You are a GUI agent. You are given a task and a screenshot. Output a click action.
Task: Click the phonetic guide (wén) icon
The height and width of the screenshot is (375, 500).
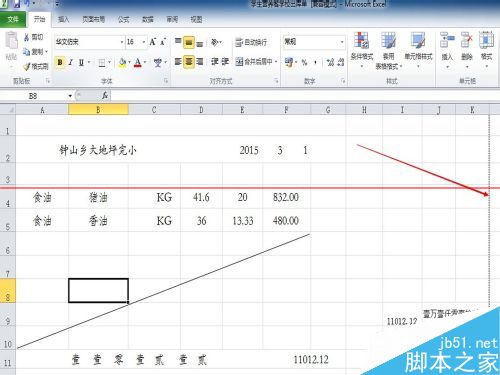(158, 62)
